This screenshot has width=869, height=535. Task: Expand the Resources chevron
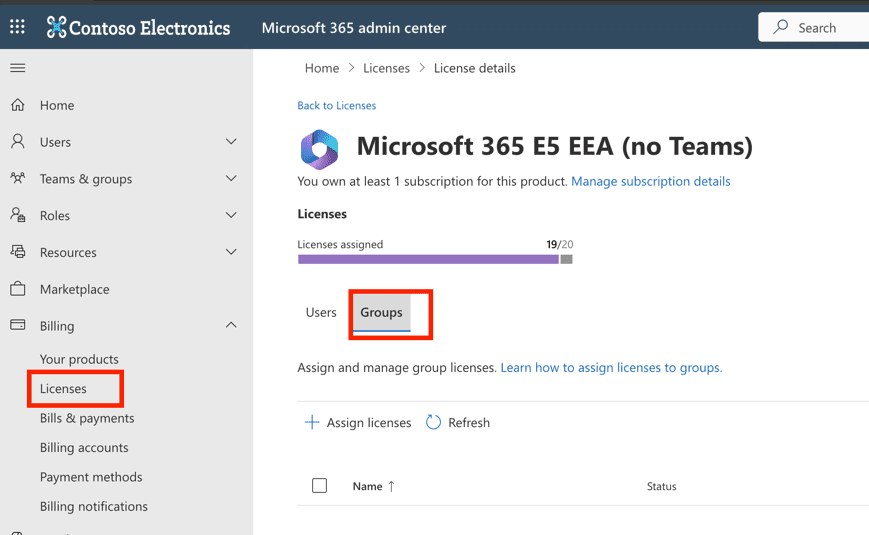click(231, 252)
